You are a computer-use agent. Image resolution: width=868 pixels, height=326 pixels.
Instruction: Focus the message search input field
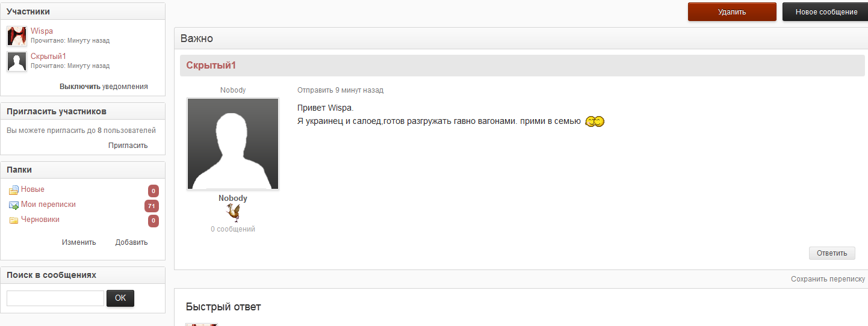[55, 298]
